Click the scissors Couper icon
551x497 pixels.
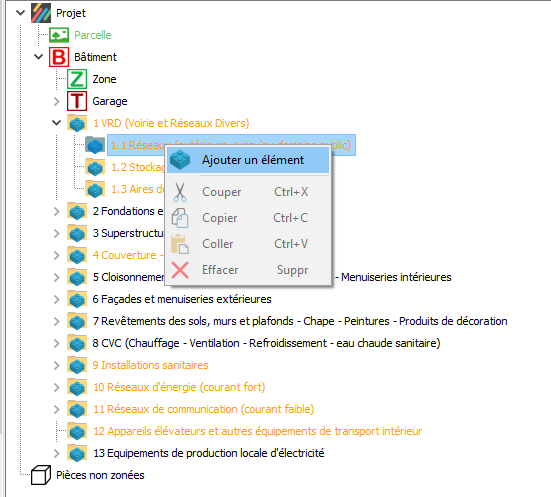[x=180, y=192]
